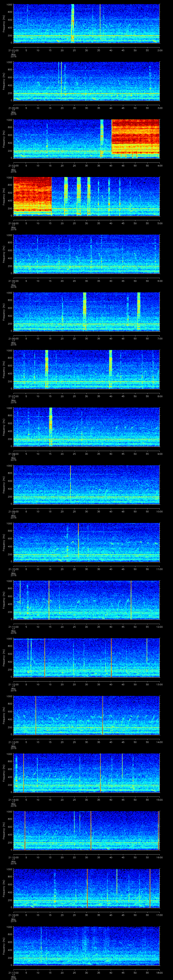Click the '2:00' end time label
173x980 pixels.
point(160,50)
